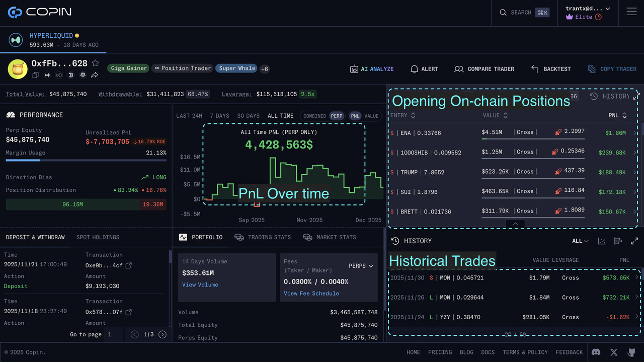
Task: Select the 7 Days timeframe
Action: coord(219,116)
